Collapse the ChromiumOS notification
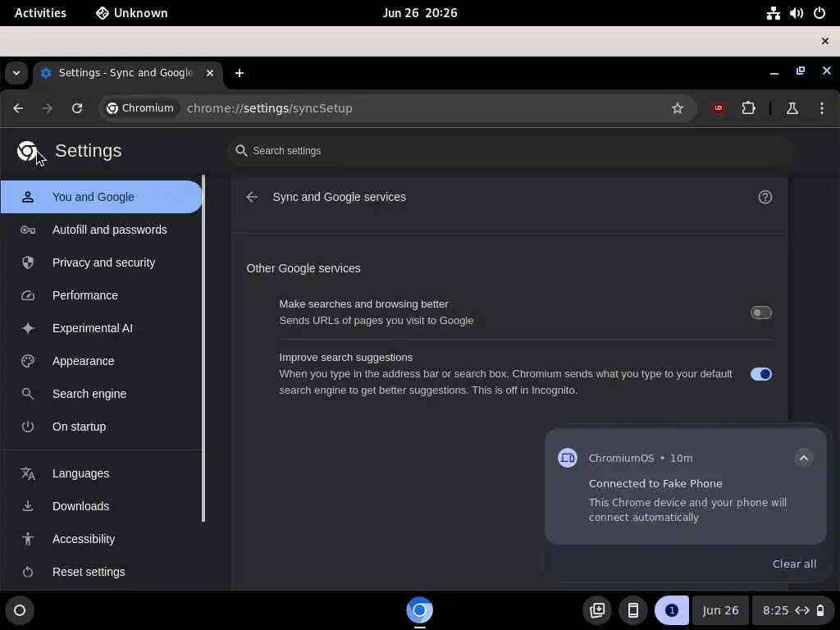The height and width of the screenshot is (630, 840). (804, 458)
